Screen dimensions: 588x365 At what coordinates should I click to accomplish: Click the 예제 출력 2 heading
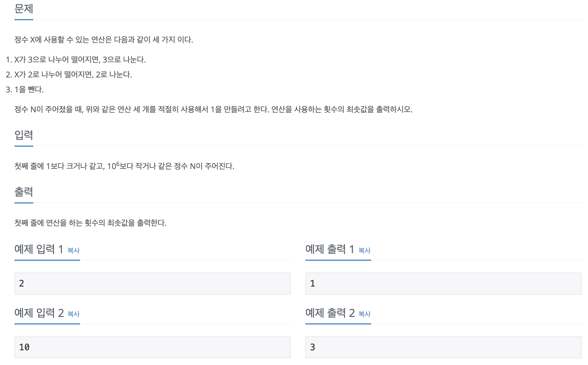point(330,313)
